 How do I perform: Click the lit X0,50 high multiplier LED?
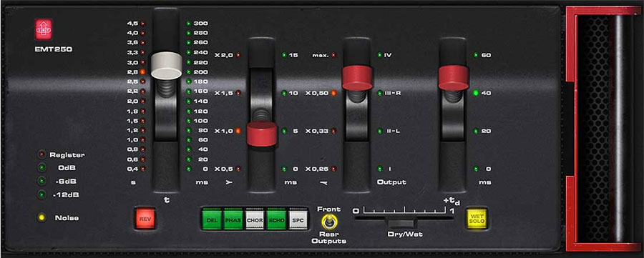(333, 93)
